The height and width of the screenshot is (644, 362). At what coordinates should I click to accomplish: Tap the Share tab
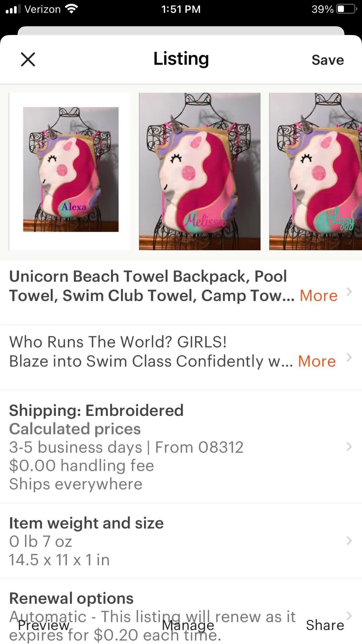[325, 625]
